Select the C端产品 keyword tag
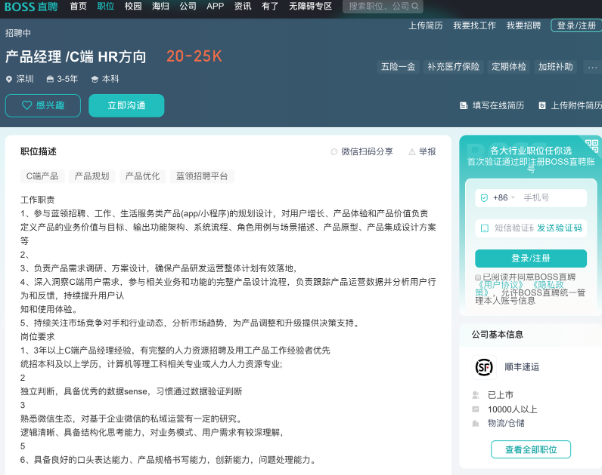The width and height of the screenshot is (602, 475). click(x=42, y=176)
